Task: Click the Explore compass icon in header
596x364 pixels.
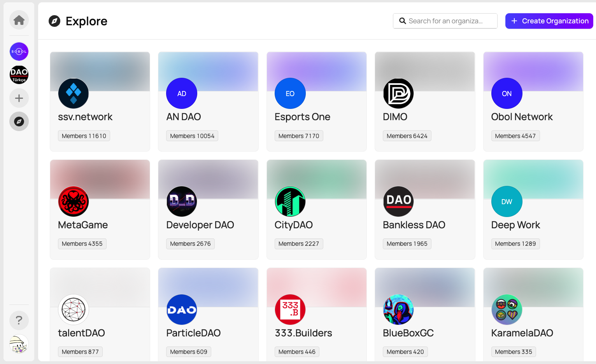Action: click(x=54, y=21)
